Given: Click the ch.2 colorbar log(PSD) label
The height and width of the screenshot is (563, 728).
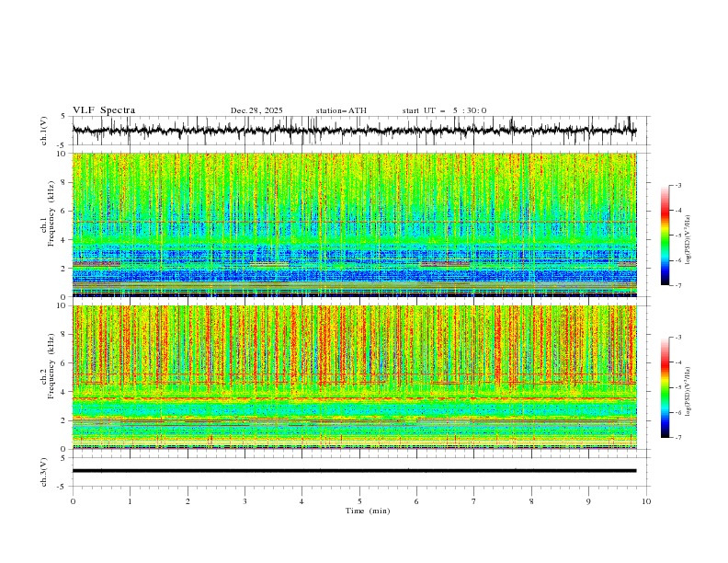Looking at the screenshot, I should coord(688,392).
